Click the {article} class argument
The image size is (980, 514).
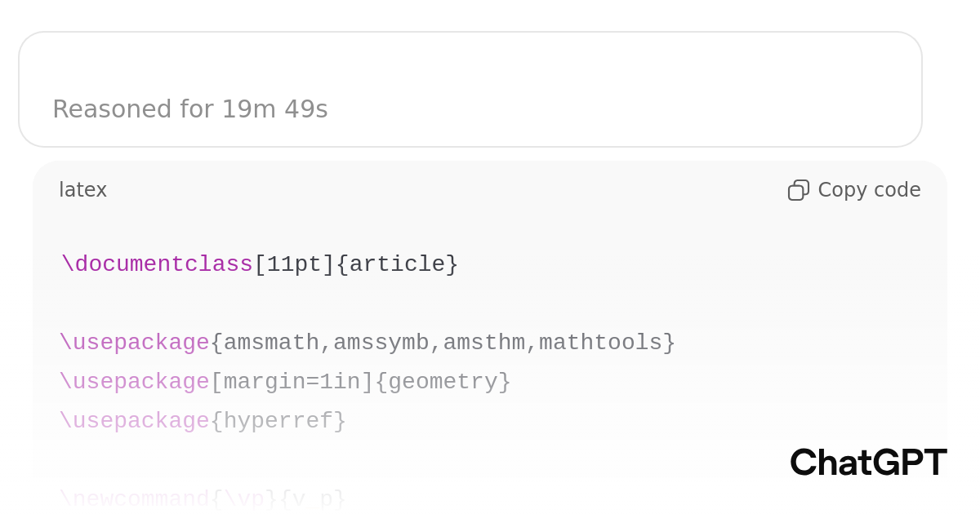tap(397, 264)
